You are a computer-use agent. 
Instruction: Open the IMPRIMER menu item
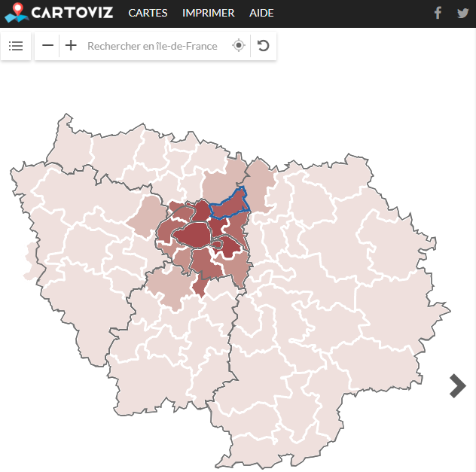tap(208, 13)
